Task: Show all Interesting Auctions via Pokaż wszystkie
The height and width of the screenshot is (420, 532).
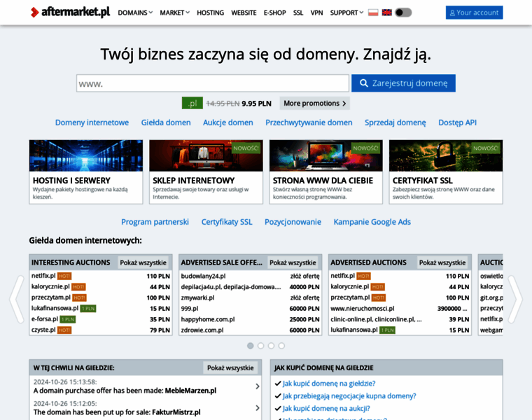Action: 143,262
